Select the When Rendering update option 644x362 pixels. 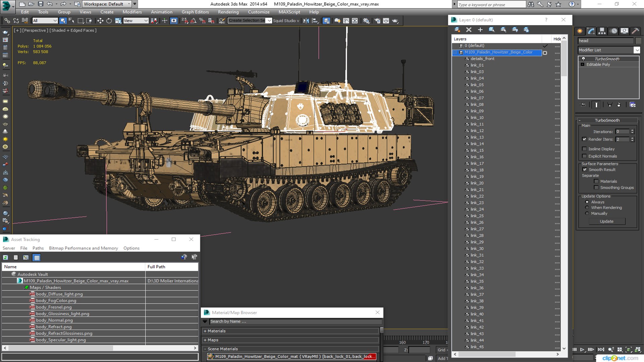[x=587, y=207]
